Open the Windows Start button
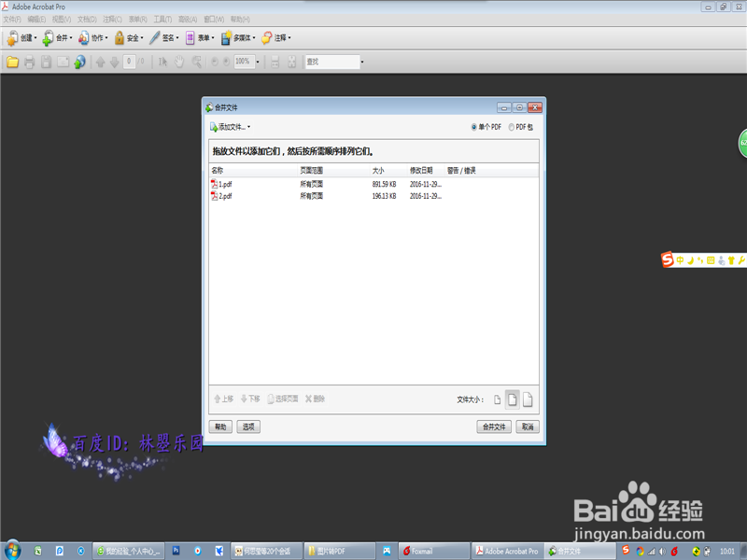 pyautogui.click(x=12, y=551)
